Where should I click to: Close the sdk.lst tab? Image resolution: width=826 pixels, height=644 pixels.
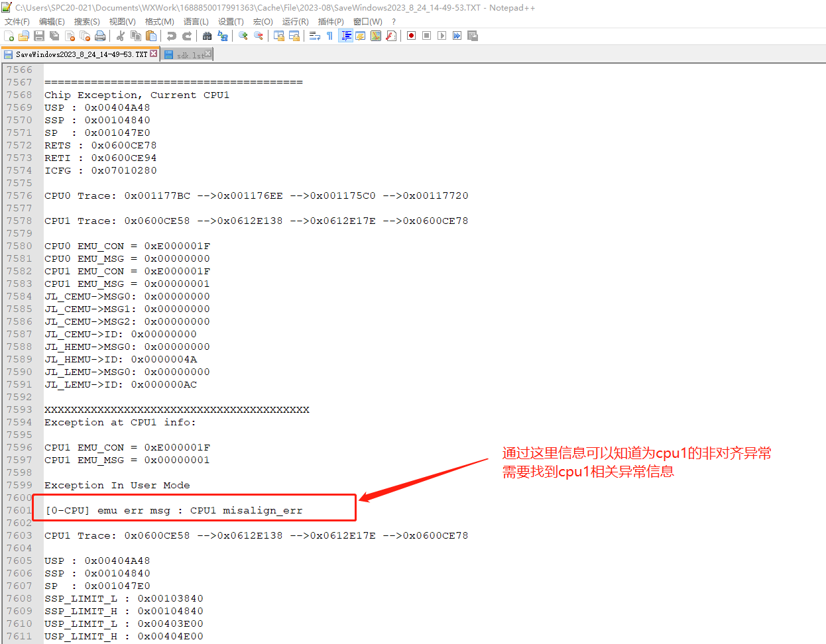click(208, 54)
